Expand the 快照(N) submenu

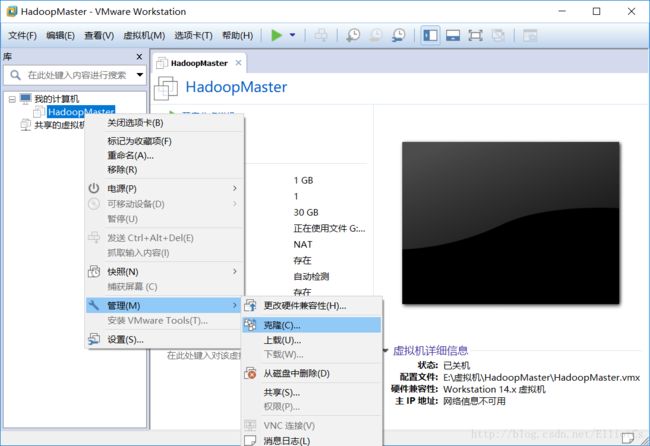tap(164, 271)
